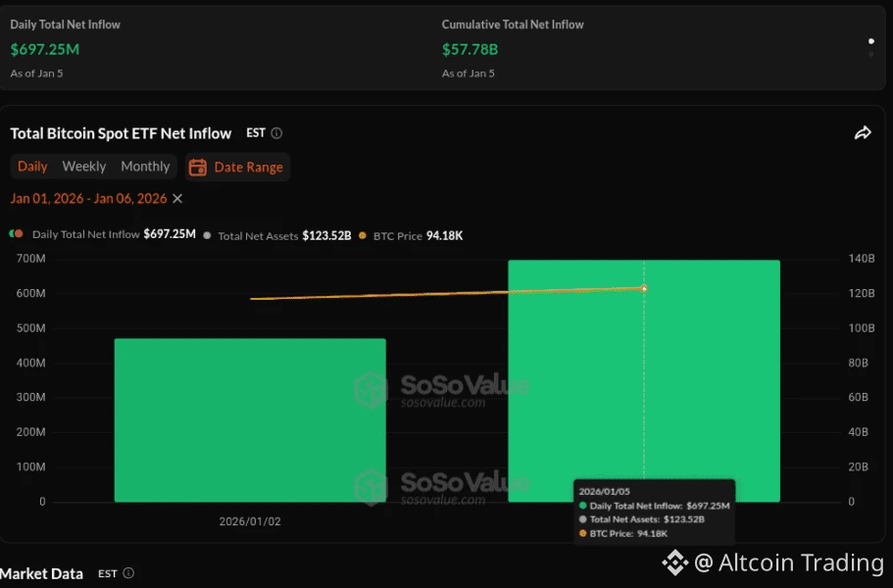Click the BTC price line end marker
The width and height of the screenshot is (893, 588).
pyautogui.click(x=644, y=288)
